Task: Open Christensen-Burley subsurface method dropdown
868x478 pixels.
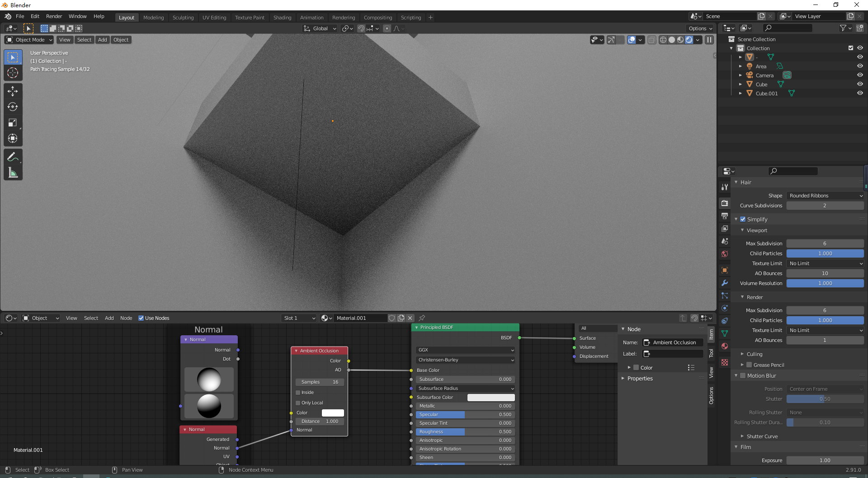Action: (x=465, y=360)
